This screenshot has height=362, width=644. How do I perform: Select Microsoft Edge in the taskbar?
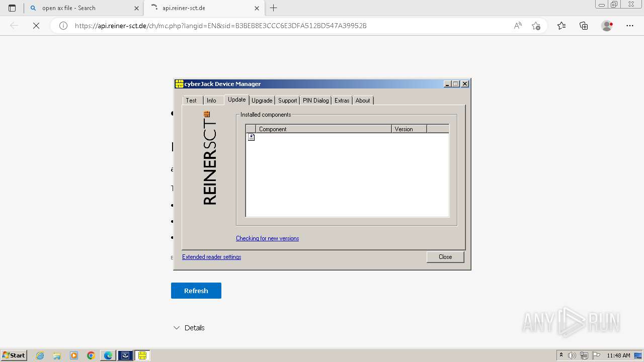point(108,355)
